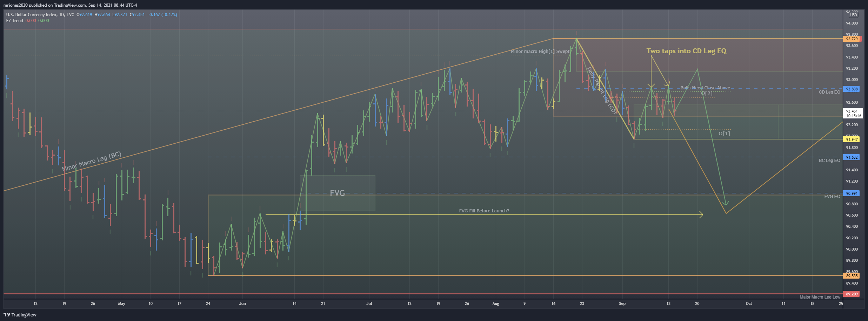Click the 'Minor Macro Leg (BC)' trendline label

tap(92, 161)
